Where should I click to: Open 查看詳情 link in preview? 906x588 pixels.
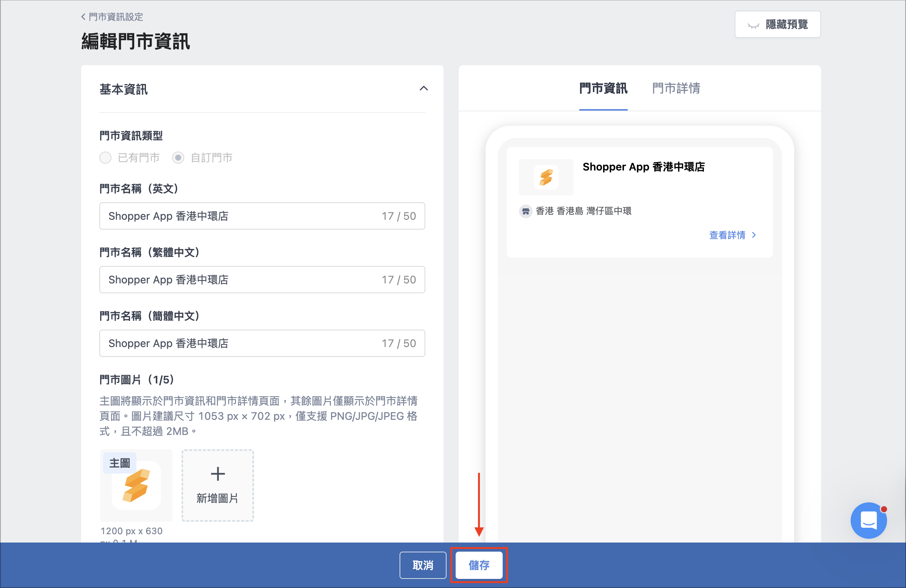[732, 235]
